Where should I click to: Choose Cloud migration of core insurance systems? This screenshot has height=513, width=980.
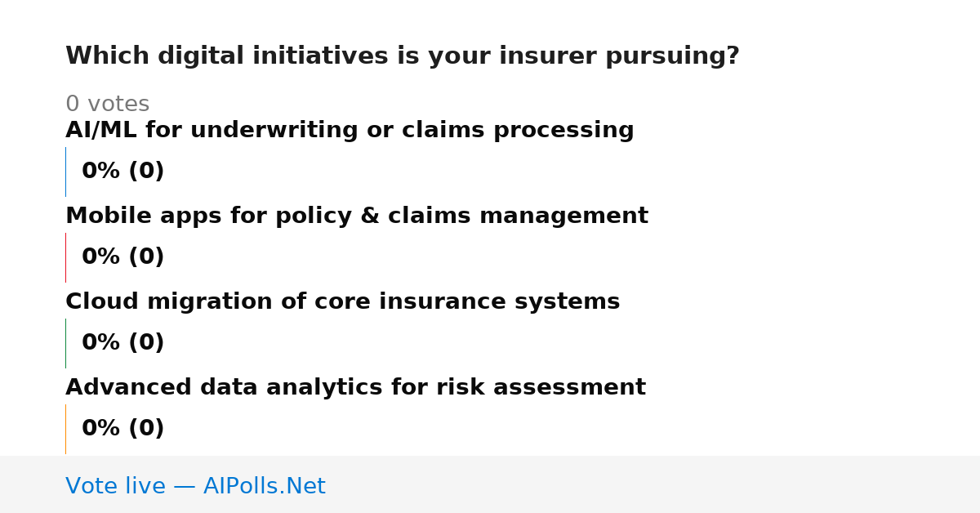pyautogui.click(x=343, y=302)
